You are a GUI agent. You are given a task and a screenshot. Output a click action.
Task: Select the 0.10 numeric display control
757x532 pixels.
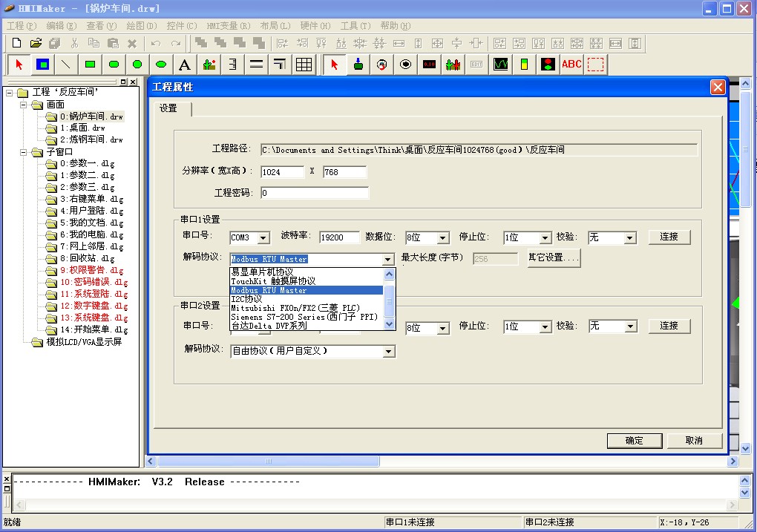[x=429, y=65]
